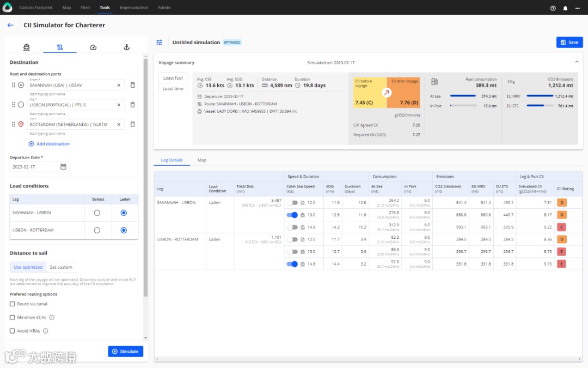Open the Admin menu
Viewport: 588px width, 368px height.
pos(164,8)
